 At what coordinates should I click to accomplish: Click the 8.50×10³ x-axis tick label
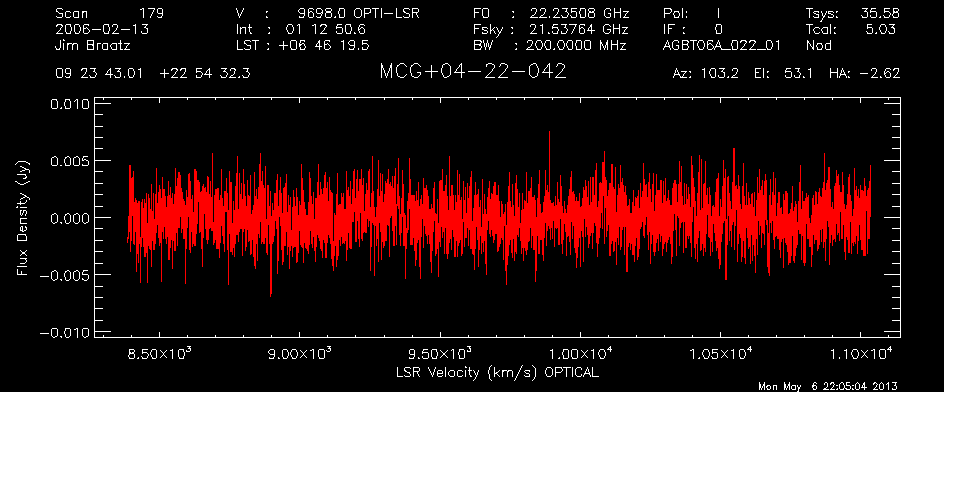click(160, 354)
